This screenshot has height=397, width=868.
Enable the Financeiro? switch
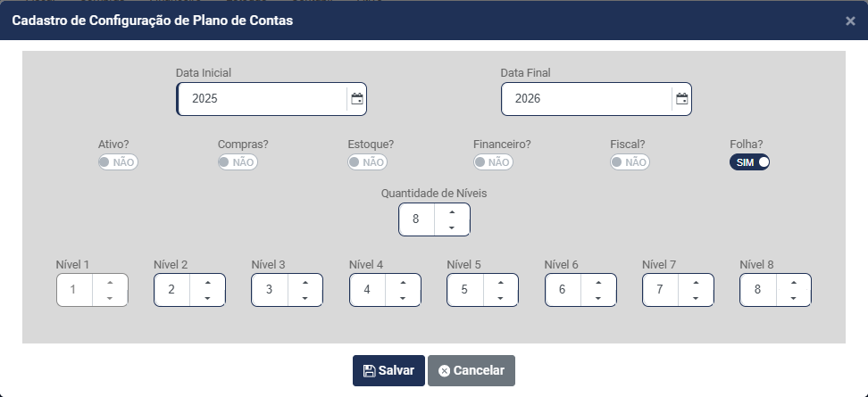coord(493,162)
